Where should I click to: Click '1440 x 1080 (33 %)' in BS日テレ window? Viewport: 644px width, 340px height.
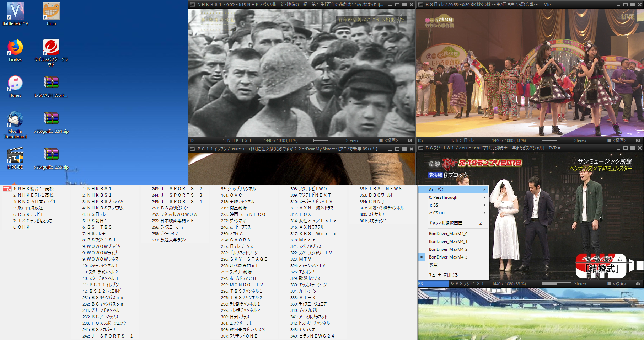(509, 140)
